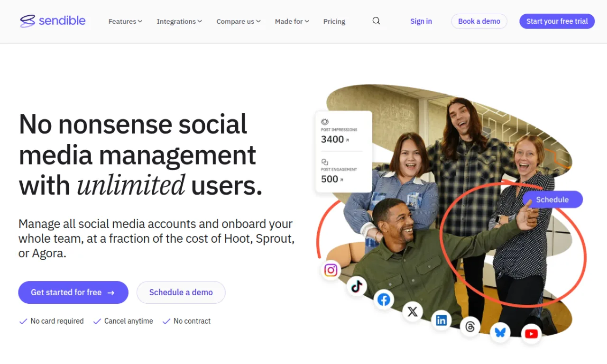Click the LinkedIn icon
Image resolution: width=607 pixels, height=364 pixels.
pyautogui.click(x=441, y=320)
